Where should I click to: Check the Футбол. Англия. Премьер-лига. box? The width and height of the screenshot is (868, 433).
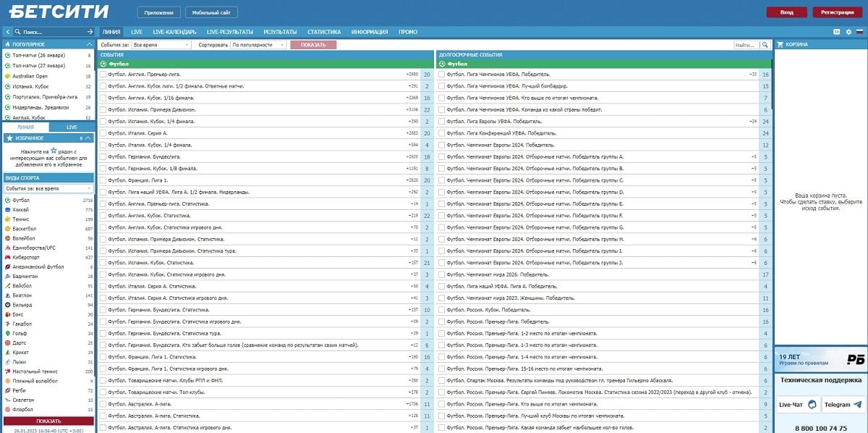point(103,74)
